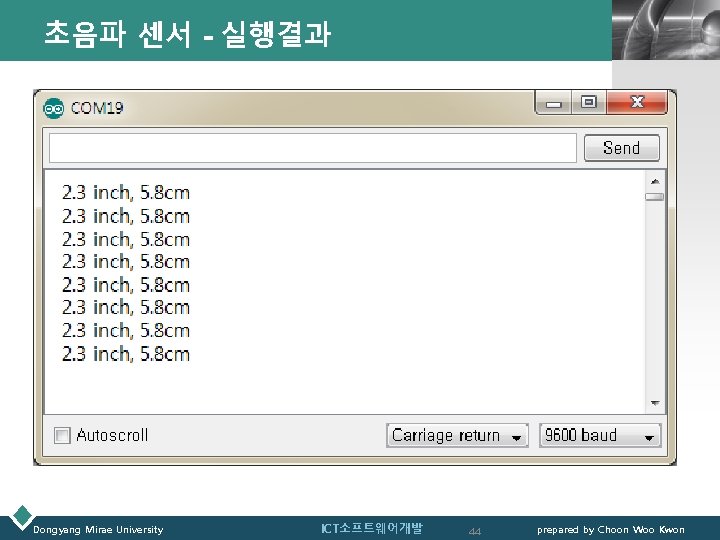Click the scrollbar up arrow in the serial output
The image size is (720, 540).
pyautogui.click(x=655, y=182)
